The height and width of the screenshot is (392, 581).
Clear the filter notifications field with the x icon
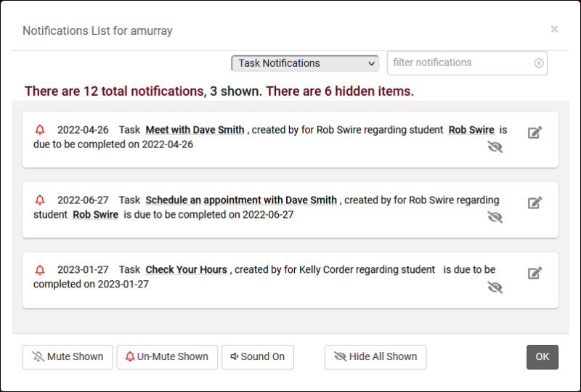tap(539, 63)
